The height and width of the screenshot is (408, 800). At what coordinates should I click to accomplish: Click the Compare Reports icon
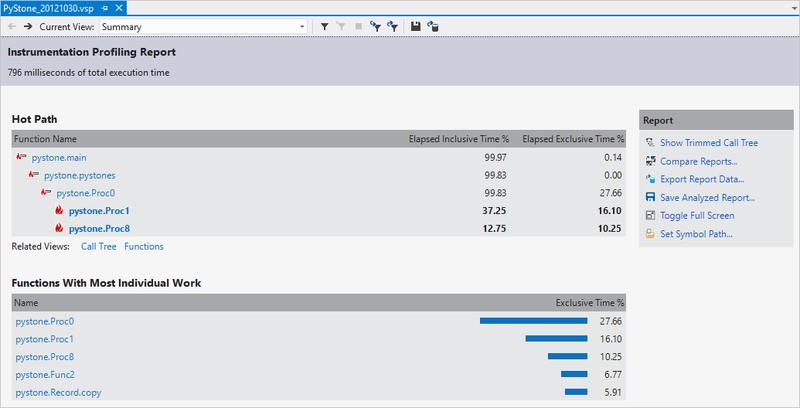click(x=650, y=161)
